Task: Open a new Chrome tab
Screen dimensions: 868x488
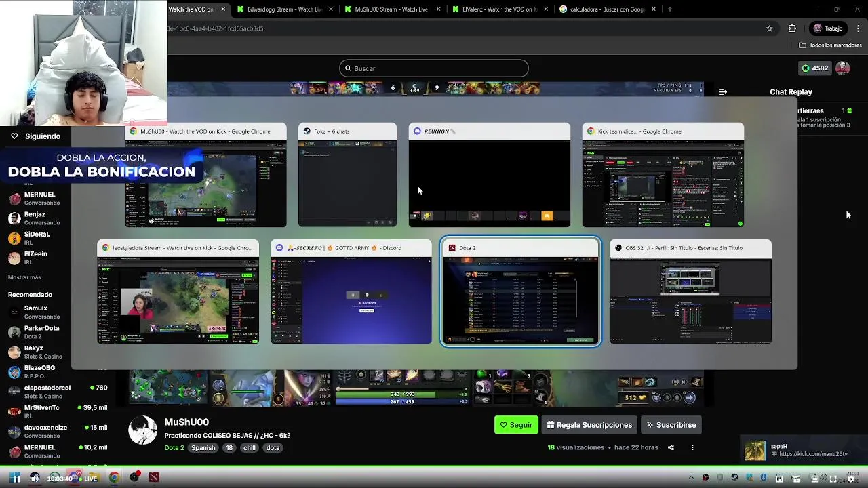Action: [669, 9]
